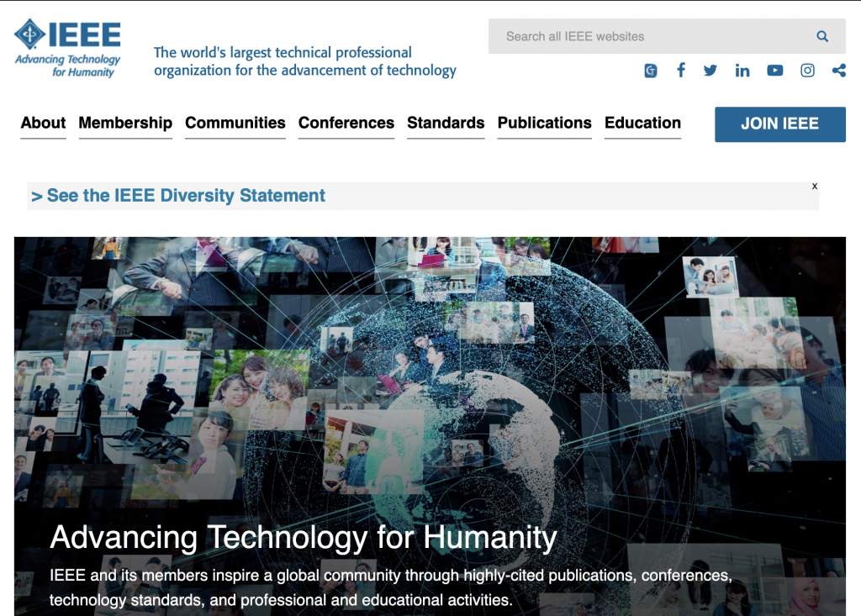The width and height of the screenshot is (861, 616).
Task: Click the search magnifier icon
Action: coord(822,36)
